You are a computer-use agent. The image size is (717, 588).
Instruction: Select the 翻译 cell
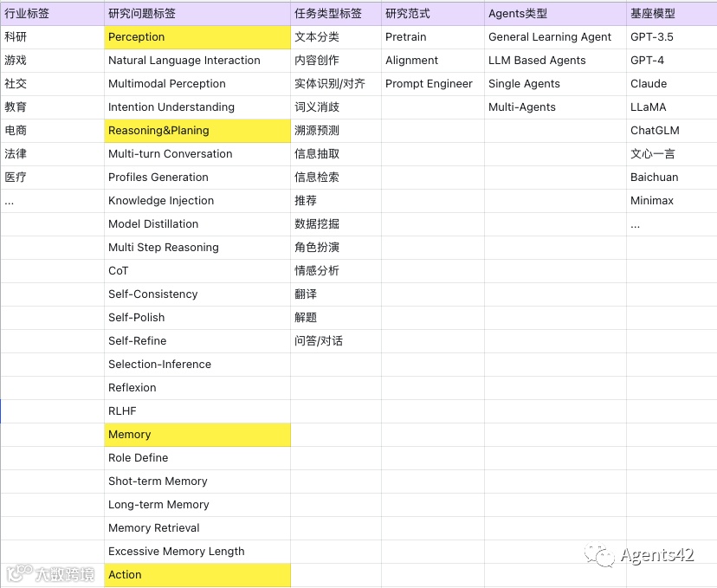click(x=336, y=294)
